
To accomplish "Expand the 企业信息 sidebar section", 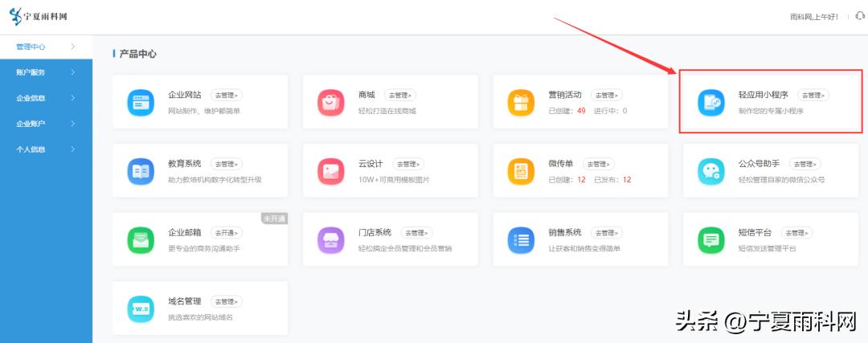I will [x=45, y=98].
